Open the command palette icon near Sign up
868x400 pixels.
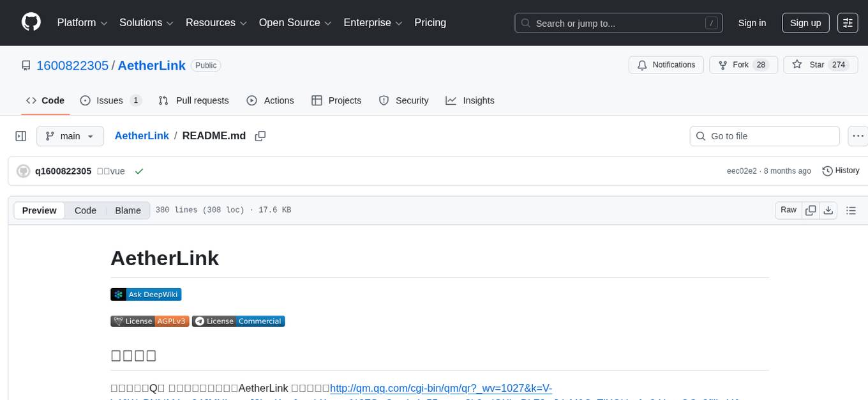coord(847,22)
